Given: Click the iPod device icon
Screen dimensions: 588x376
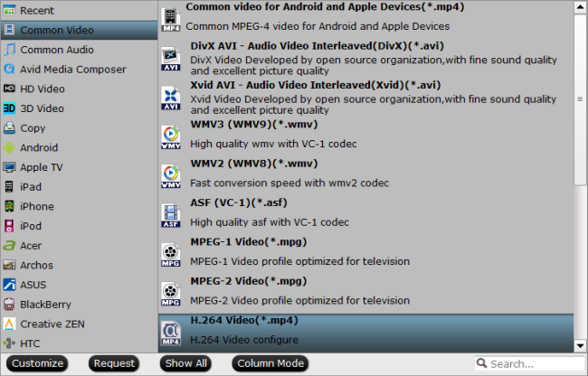Looking at the screenshot, I should [x=9, y=226].
